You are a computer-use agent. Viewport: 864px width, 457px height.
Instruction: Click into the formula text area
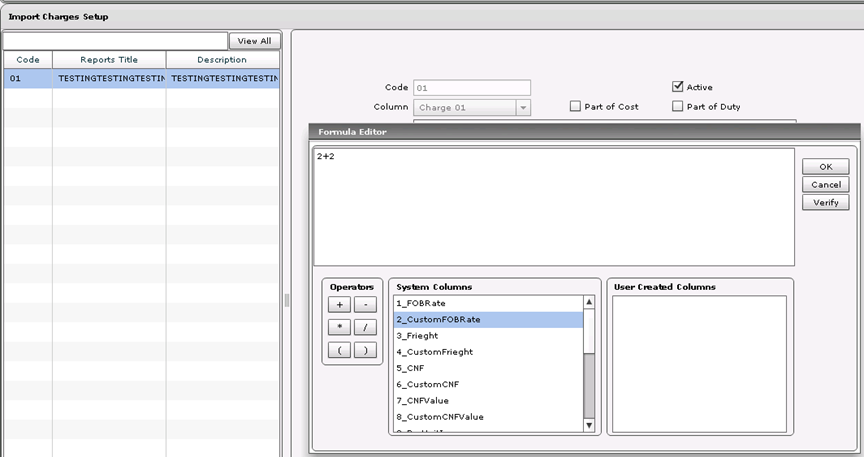pos(554,207)
